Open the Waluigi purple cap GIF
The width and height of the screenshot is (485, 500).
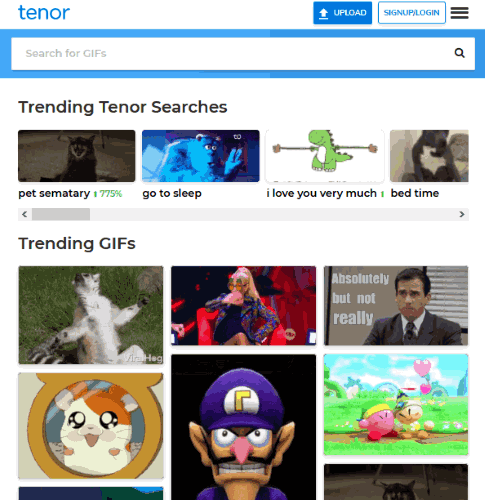click(x=244, y=427)
